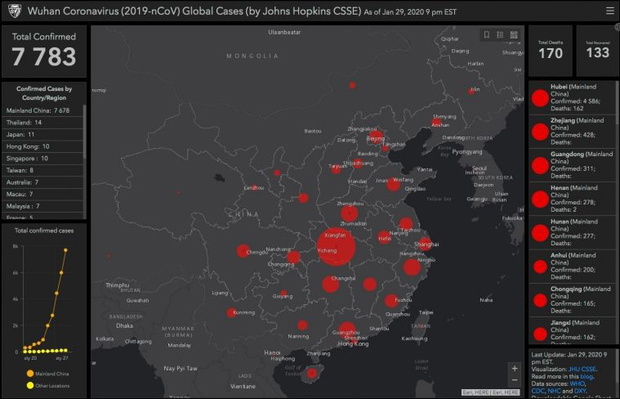Click the red circle at Kunming
Screen dimensions: 620x399
(x=231, y=313)
